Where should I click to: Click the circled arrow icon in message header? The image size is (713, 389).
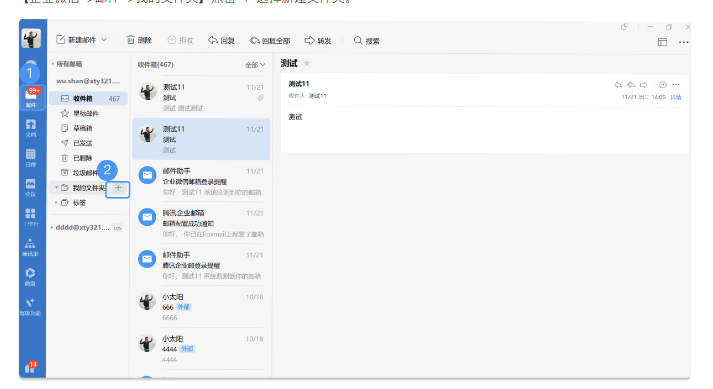point(663,85)
